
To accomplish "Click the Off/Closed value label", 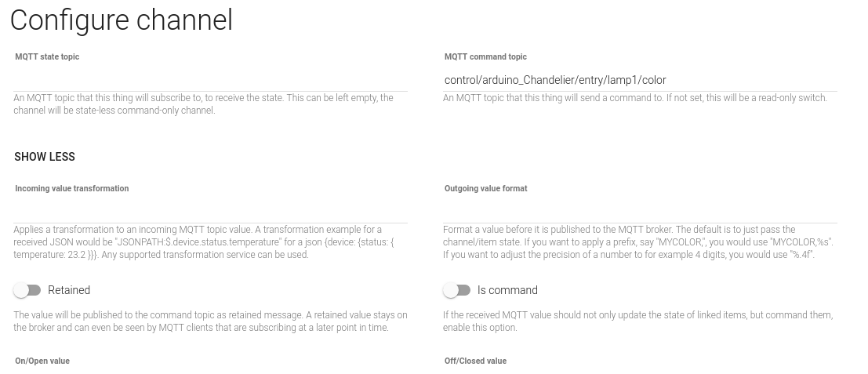I will 475,361.
